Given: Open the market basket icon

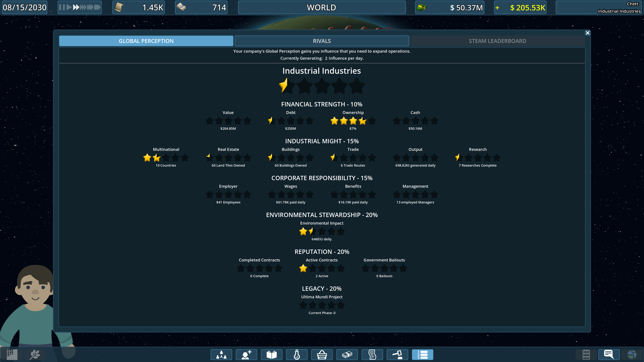Looking at the screenshot, I should point(322,354).
